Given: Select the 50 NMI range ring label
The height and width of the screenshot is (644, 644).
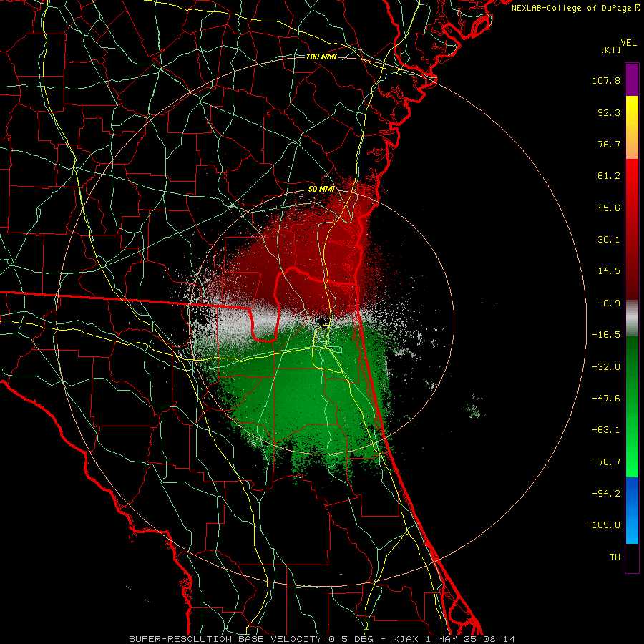Looking at the screenshot, I should tap(321, 189).
